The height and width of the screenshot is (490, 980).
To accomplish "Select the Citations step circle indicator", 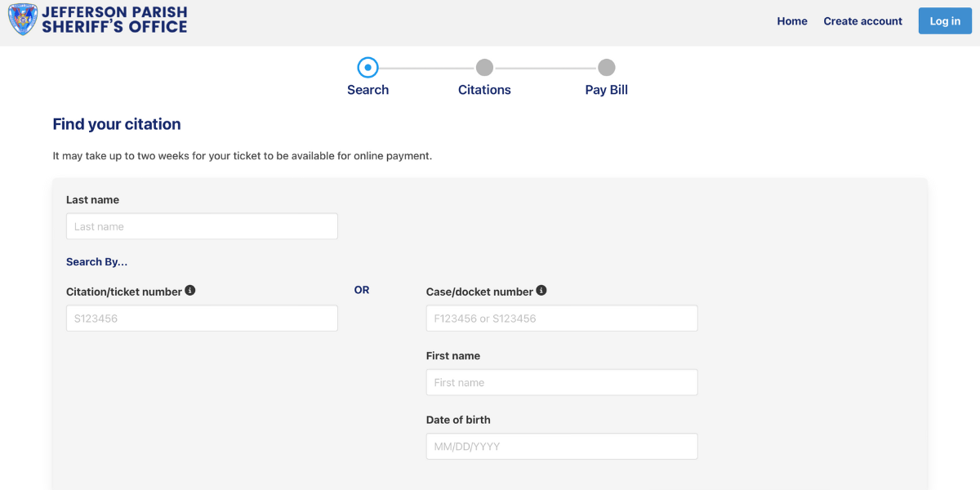I will point(484,67).
